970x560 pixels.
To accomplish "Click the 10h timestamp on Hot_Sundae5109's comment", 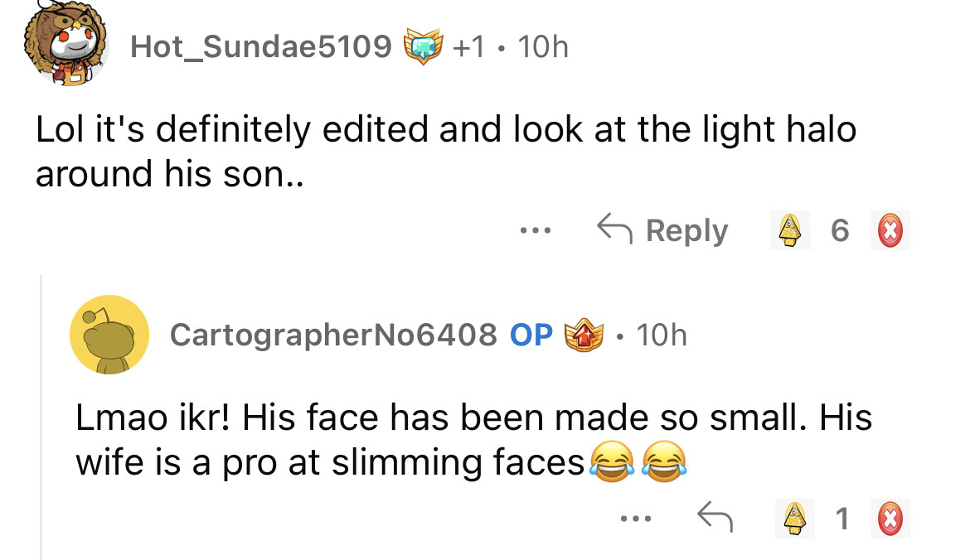I will pyautogui.click(x=541, y=47).
